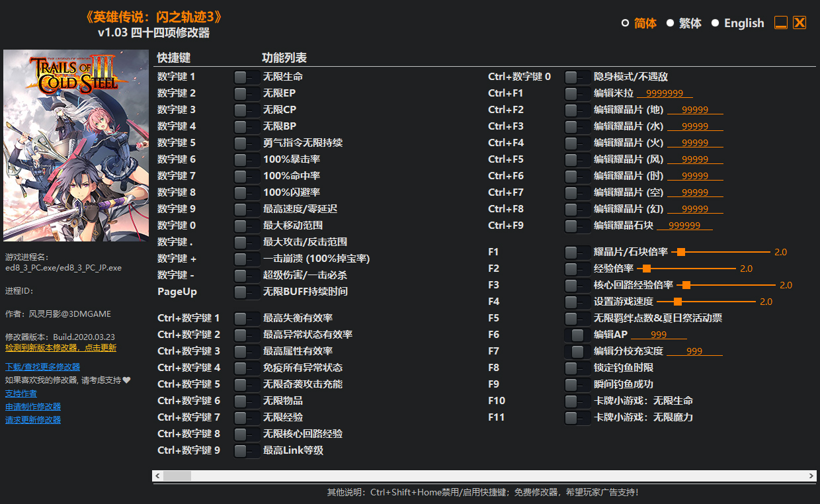Image resolution: width=820 pixels, height=504 pixels.
Task: Enable 最大攻击/反击范围 switch
Action: 247,242
